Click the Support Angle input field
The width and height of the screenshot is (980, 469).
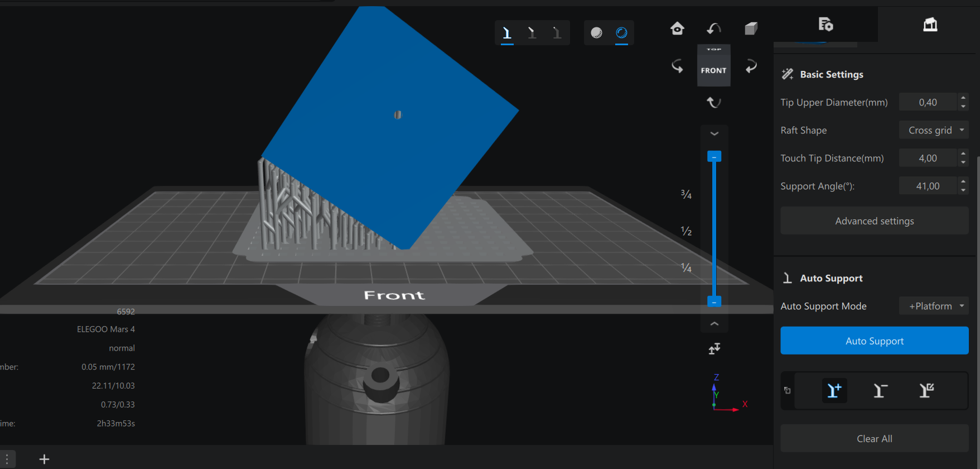click(928, 186)
